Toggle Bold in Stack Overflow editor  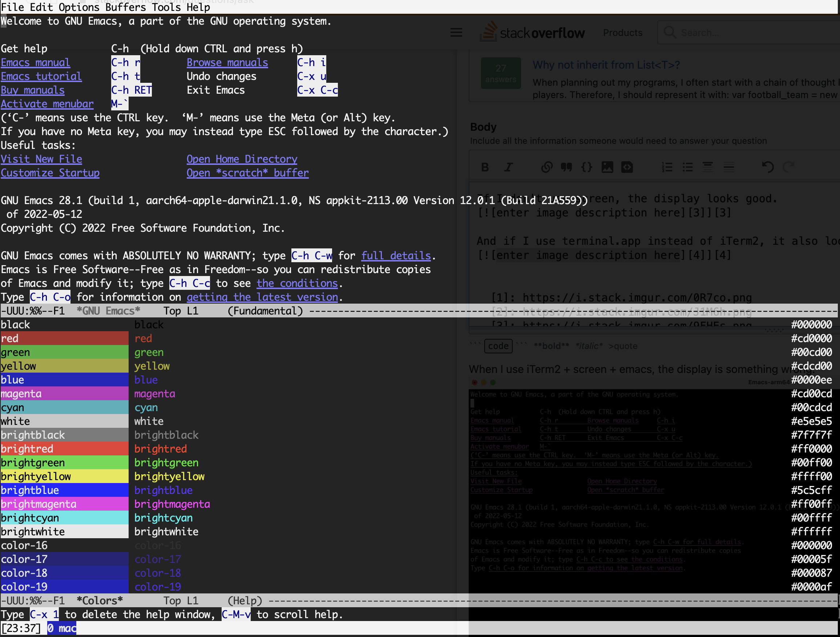point(485,167)
